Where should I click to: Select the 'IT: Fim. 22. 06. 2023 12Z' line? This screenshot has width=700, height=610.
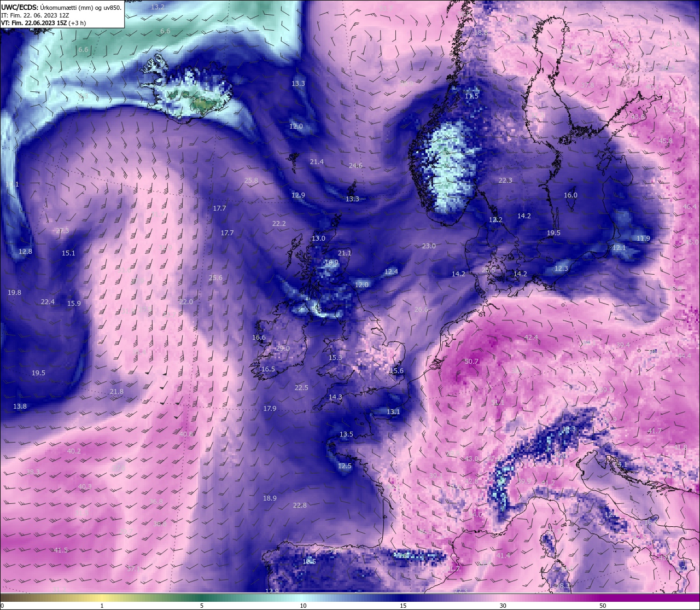(36, 15)
